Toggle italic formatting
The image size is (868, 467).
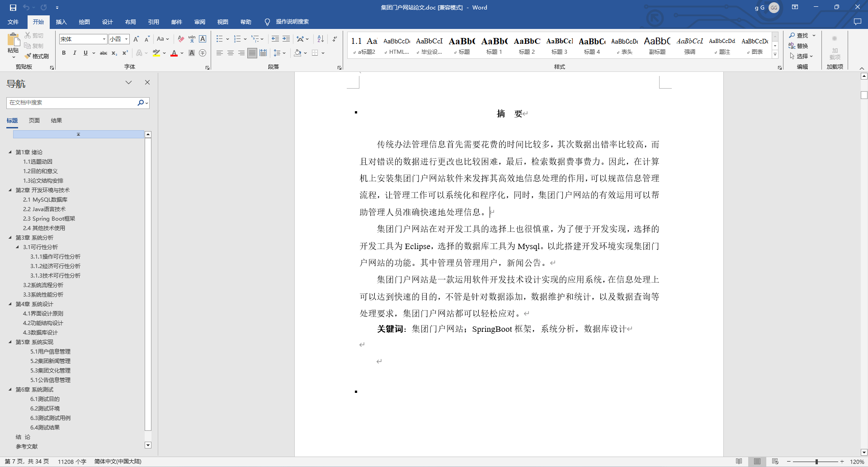(x=75, y=53)
